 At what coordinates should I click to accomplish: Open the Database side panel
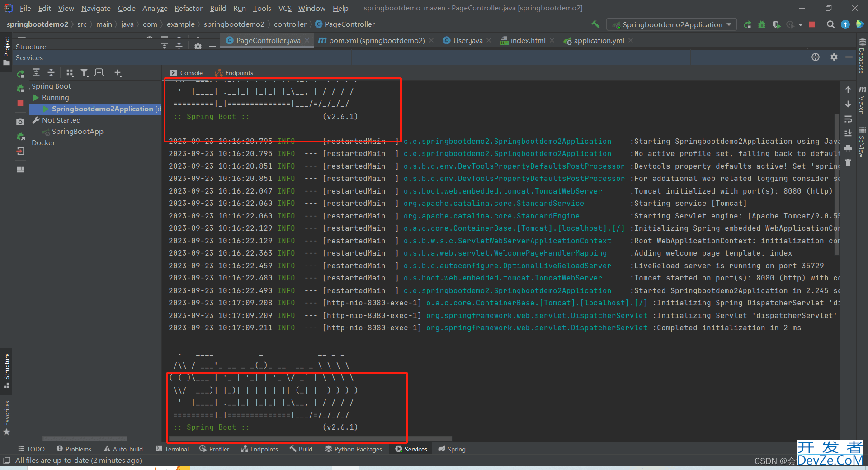[862, 56]
